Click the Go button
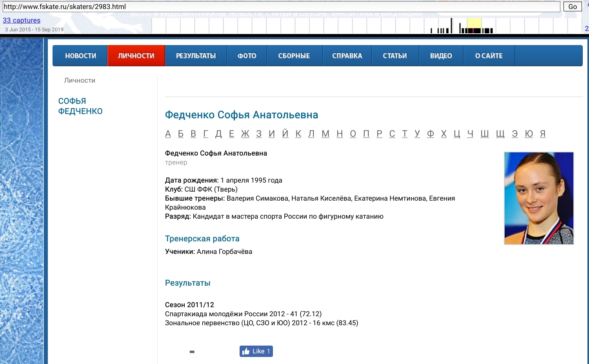 coord(572,7)
